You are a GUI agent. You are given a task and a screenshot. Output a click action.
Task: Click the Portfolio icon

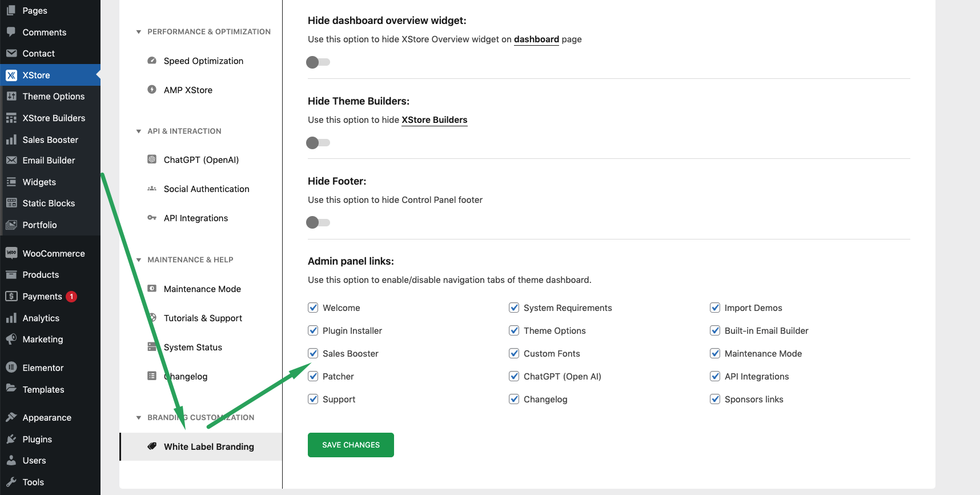tap(11, 225)
